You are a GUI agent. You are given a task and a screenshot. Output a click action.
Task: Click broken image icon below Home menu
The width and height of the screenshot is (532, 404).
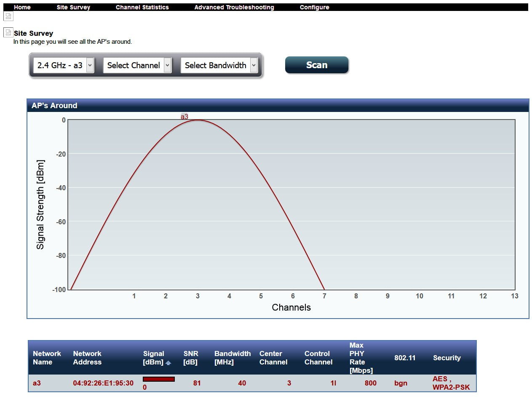[x=8, y=16]
